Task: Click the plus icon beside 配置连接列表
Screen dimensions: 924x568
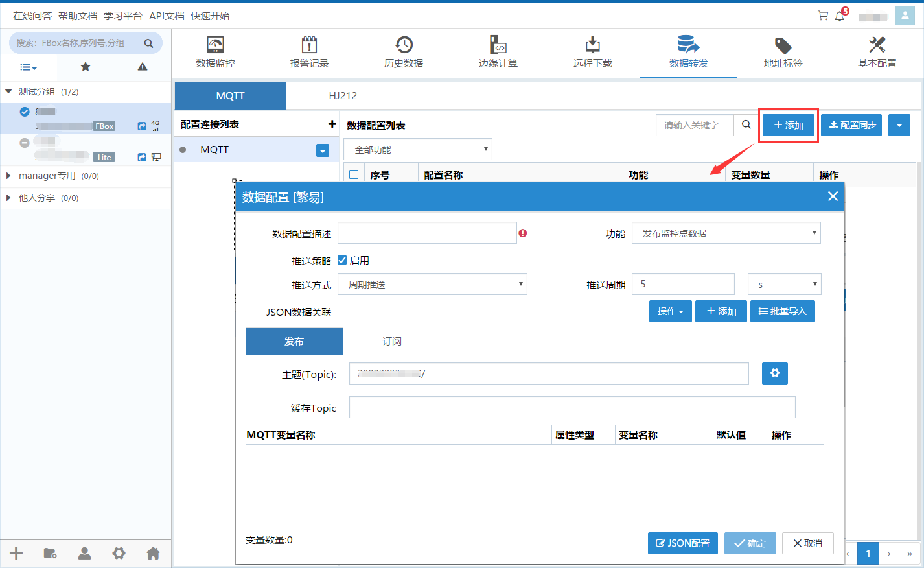Action: pos(332,124)
